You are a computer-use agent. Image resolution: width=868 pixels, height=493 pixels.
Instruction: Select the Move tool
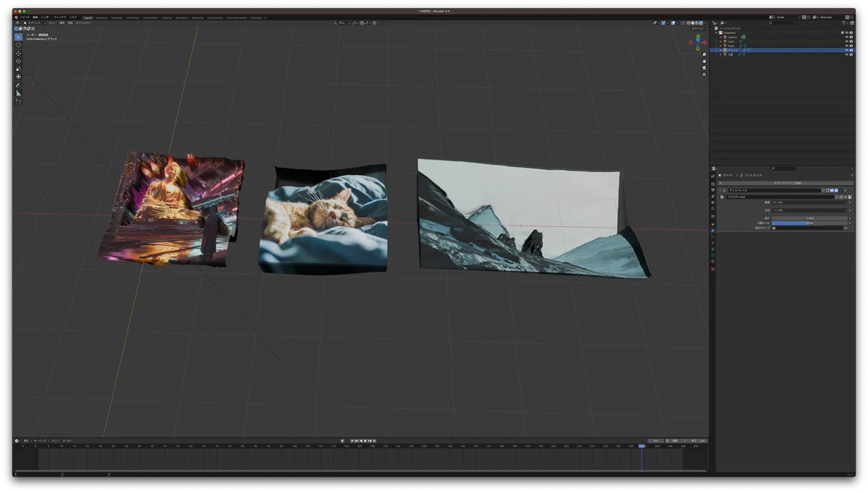[18, 53]
